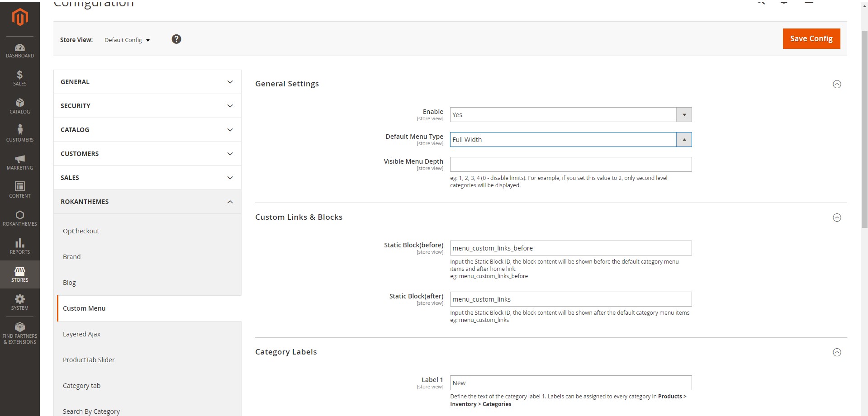Open the Enable dropdown set to Yes
The image size is (868, 416).
tap(571, 115)
